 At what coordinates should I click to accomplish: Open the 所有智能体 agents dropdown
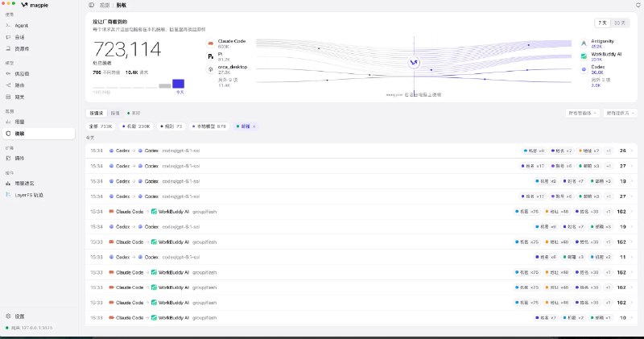coord(582,113)
